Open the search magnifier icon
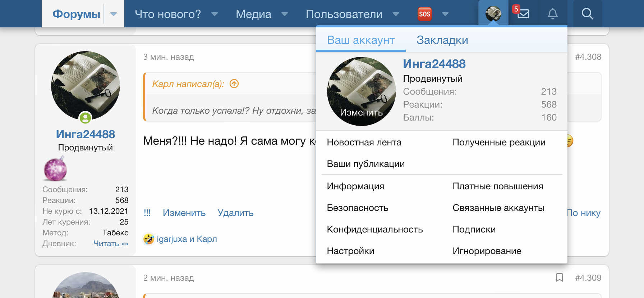The width and height of the screenshot is (644, 298). coord(587,14)
